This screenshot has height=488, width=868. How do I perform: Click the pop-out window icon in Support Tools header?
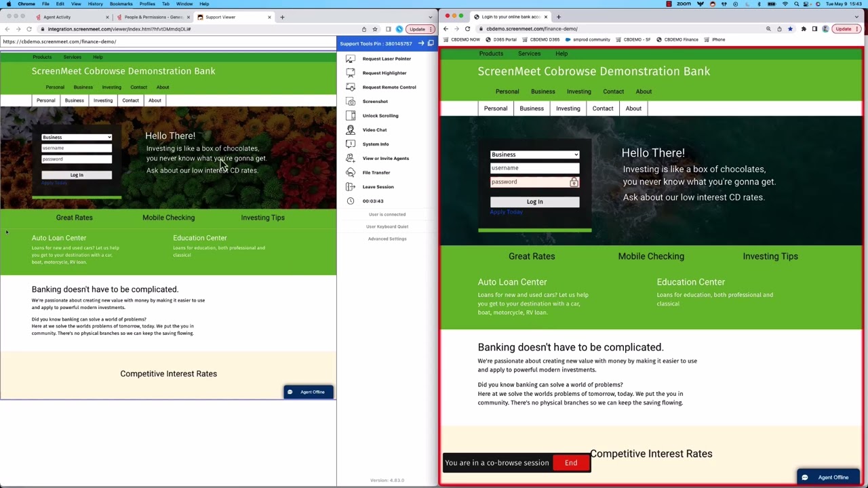[431, 43]
